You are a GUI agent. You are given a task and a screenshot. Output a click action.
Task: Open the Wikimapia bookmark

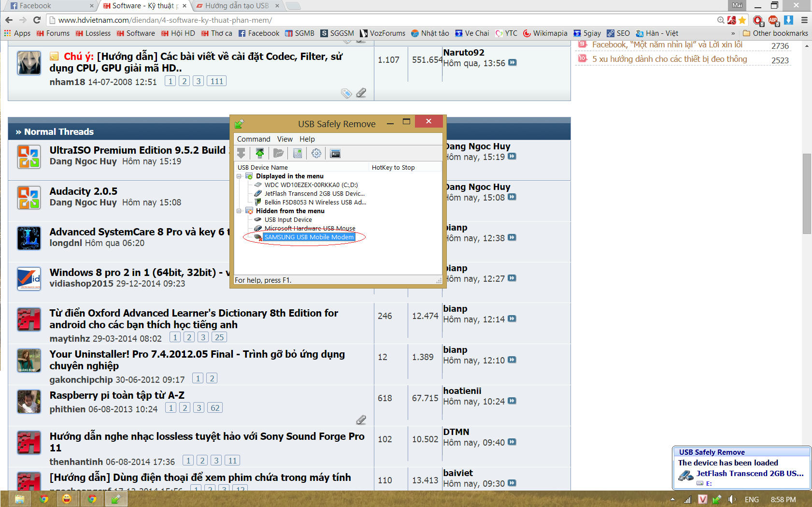545,33
